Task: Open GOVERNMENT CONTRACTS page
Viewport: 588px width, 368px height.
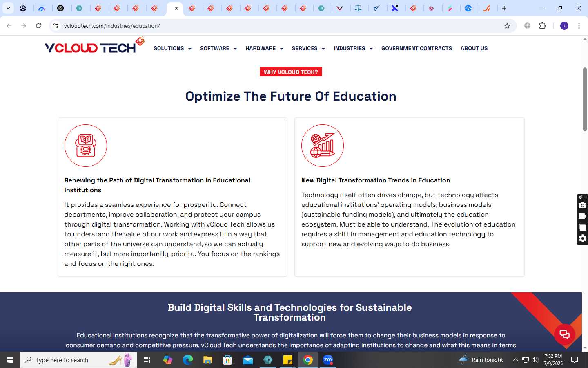Action: (416, 48)
